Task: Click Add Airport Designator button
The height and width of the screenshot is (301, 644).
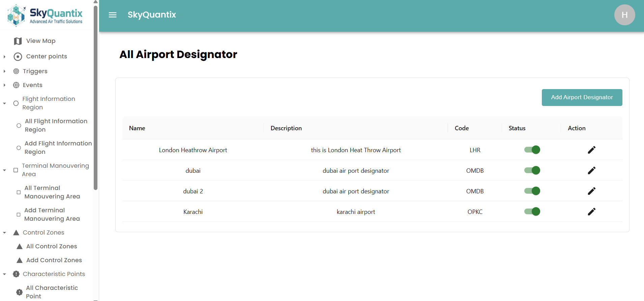Action: [x=582, y=98]
